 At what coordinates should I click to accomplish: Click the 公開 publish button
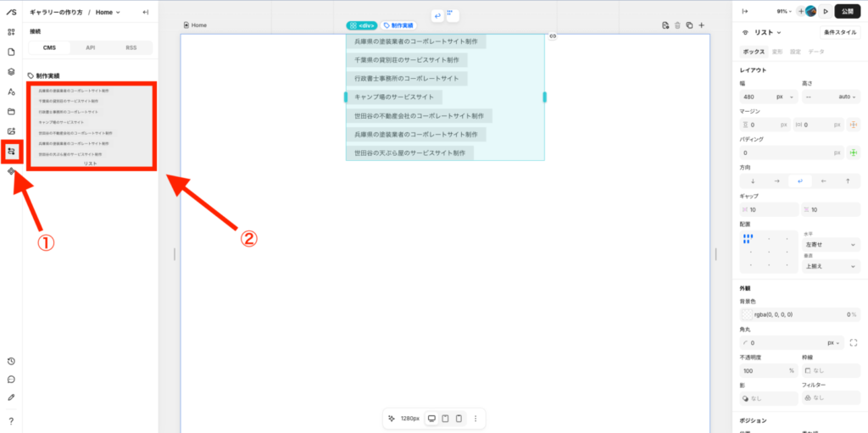click(x=849, y=11)
